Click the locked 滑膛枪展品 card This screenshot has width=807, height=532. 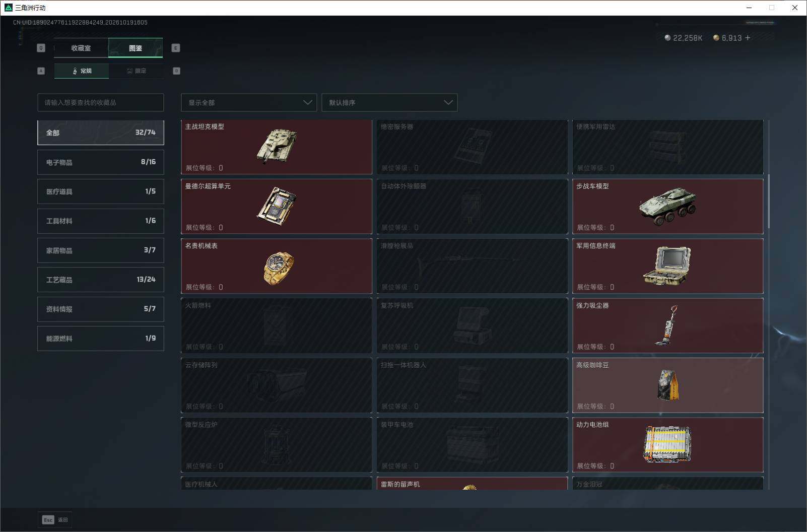(x=472, y=266)
